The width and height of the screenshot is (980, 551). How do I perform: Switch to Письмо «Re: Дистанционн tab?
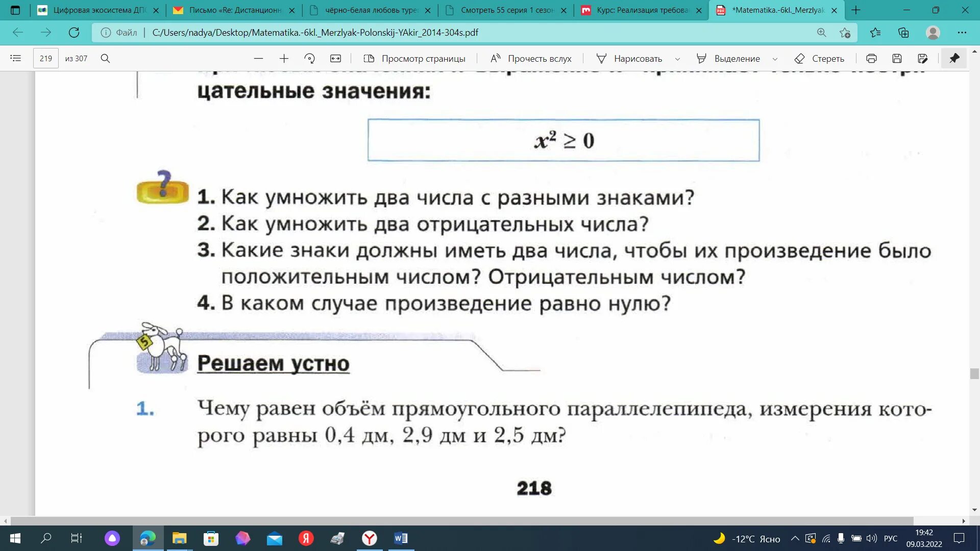[234, 10]
